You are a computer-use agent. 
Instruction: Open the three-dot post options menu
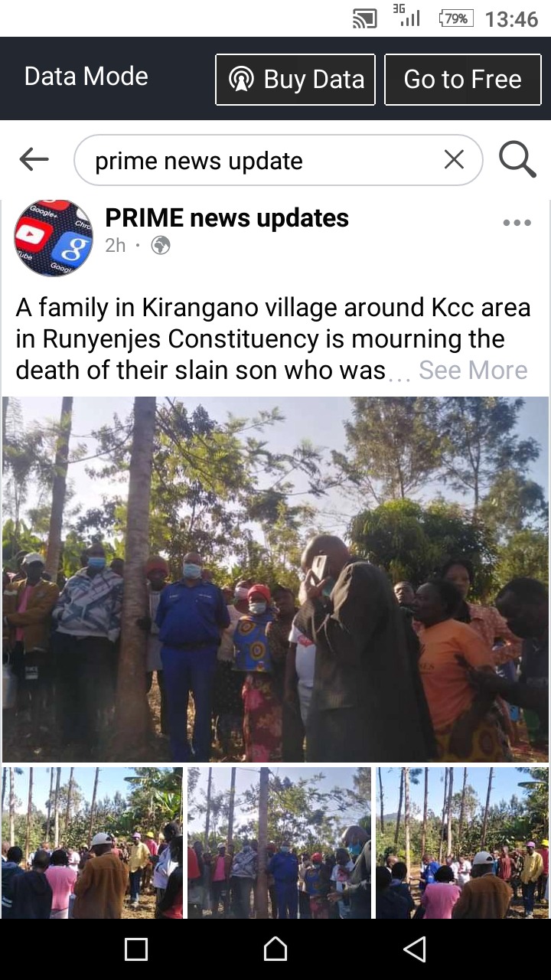(517, 223)
